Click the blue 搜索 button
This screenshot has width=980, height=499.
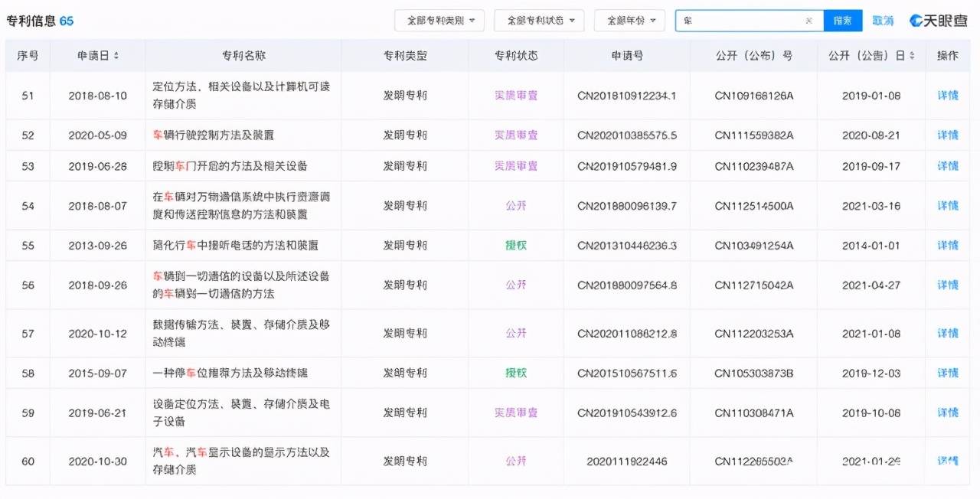pos(843,21)
